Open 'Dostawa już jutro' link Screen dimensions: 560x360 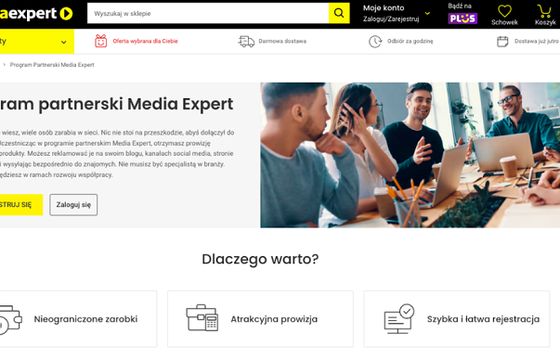tap(536, 41)
